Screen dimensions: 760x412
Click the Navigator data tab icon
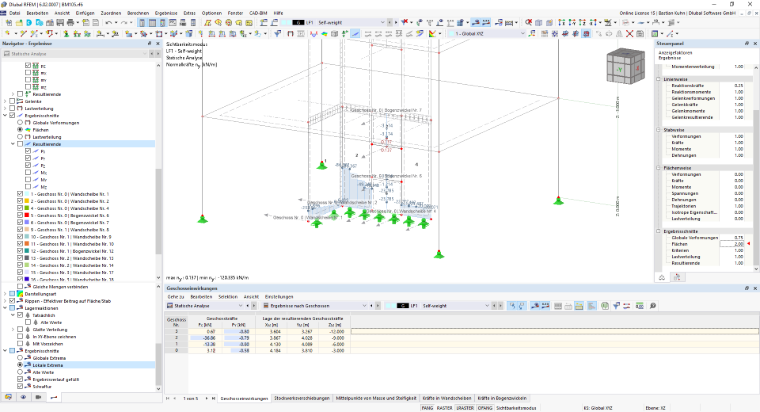click(x=8, y=397)
